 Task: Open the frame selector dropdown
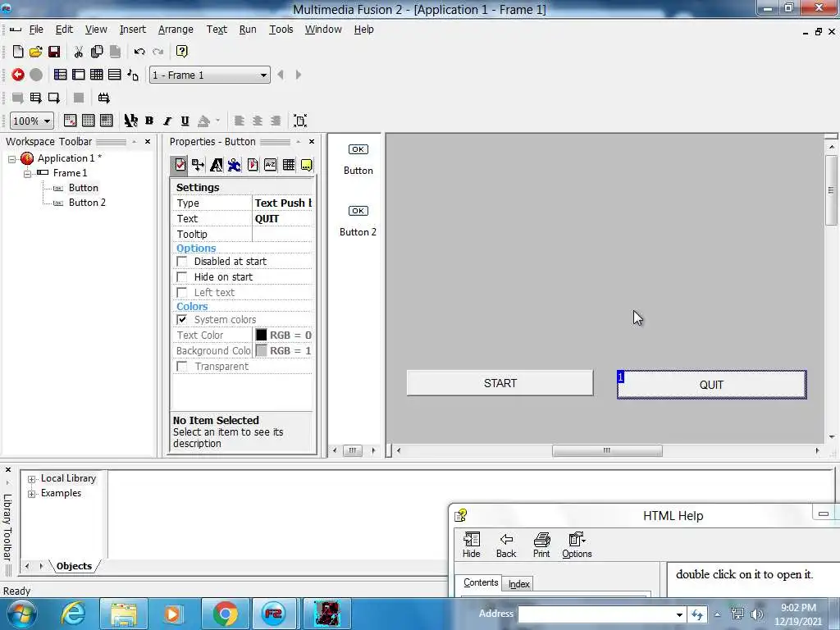pos(263,75)
